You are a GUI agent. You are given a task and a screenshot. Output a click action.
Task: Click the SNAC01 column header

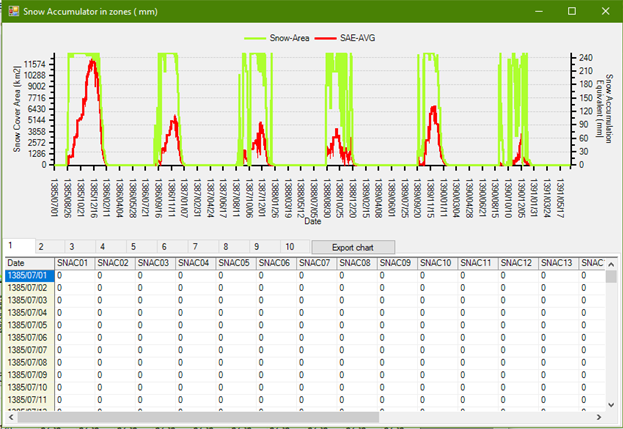[x=74, y=262]
